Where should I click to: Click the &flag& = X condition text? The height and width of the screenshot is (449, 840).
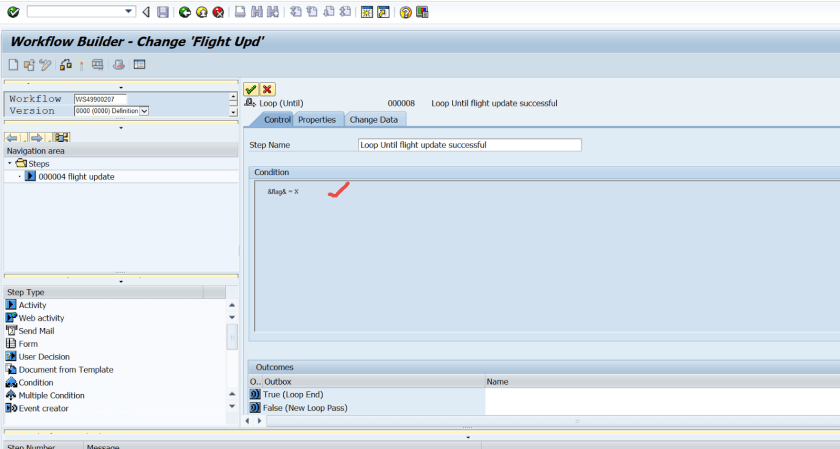point(283,191)
